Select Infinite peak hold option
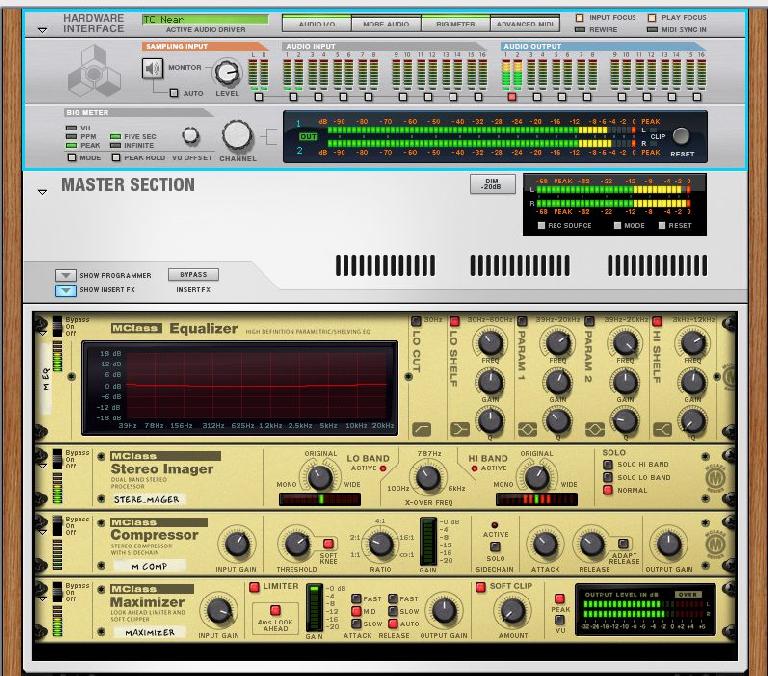The height and width of the screenshot is (676, 768). 116,145
